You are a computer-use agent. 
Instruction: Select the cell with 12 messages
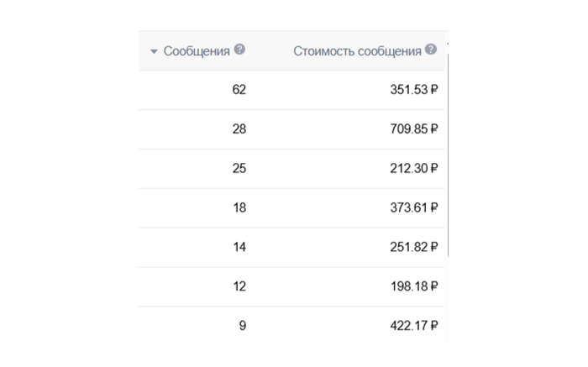coord(239,286)
